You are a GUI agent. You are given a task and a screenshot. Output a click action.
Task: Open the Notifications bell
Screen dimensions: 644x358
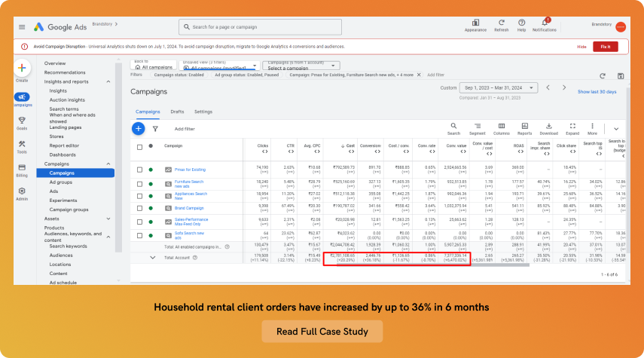(x=545, y=22)
